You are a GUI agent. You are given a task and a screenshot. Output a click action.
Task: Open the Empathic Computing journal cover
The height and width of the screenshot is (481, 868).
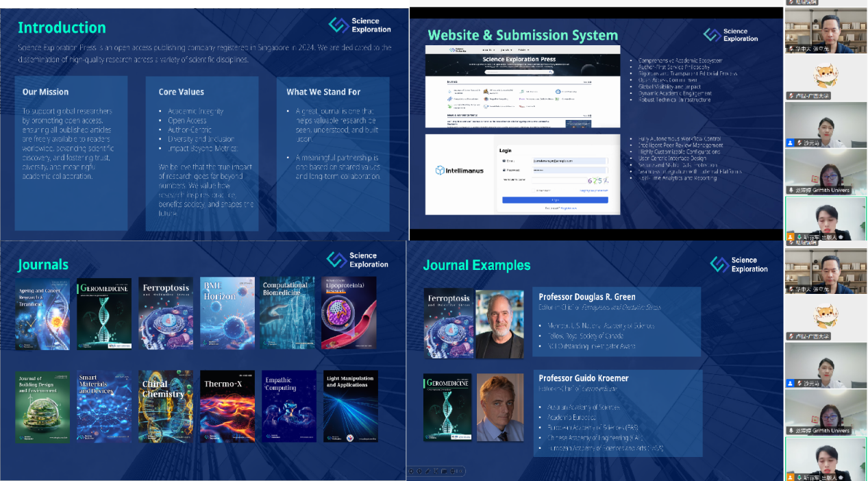289,406
